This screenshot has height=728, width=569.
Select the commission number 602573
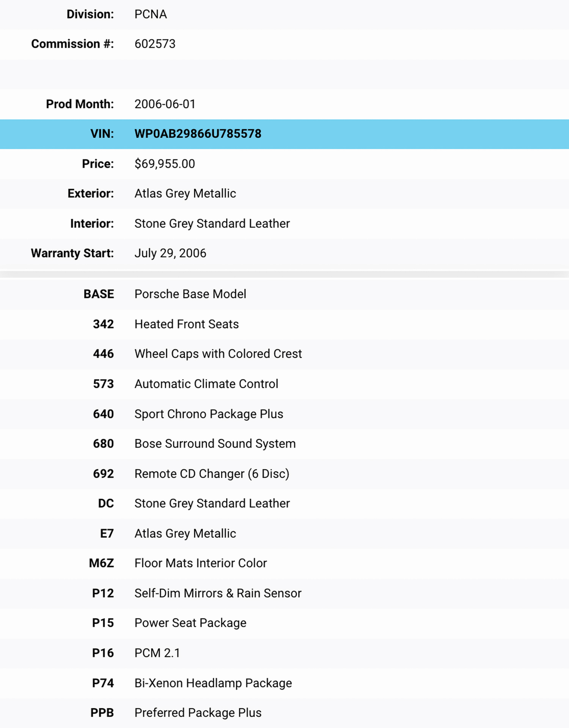155,44
